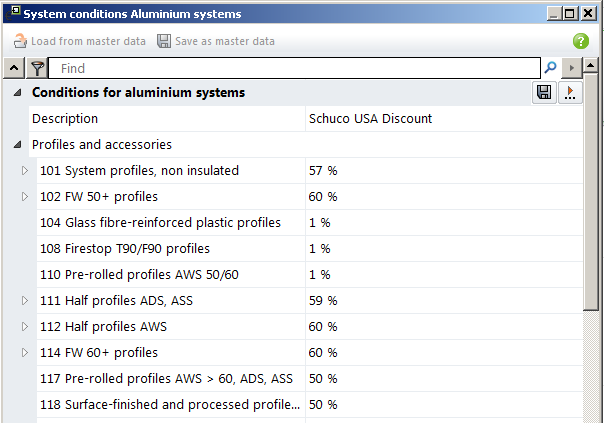This screenshot has height=423, width=604.
Task: Click the green help question mark icon
Action: 580,41
